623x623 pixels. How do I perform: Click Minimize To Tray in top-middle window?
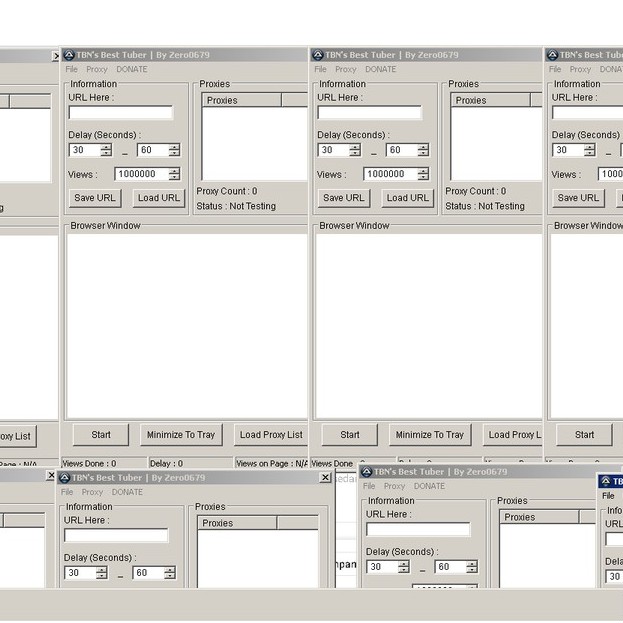429,435
